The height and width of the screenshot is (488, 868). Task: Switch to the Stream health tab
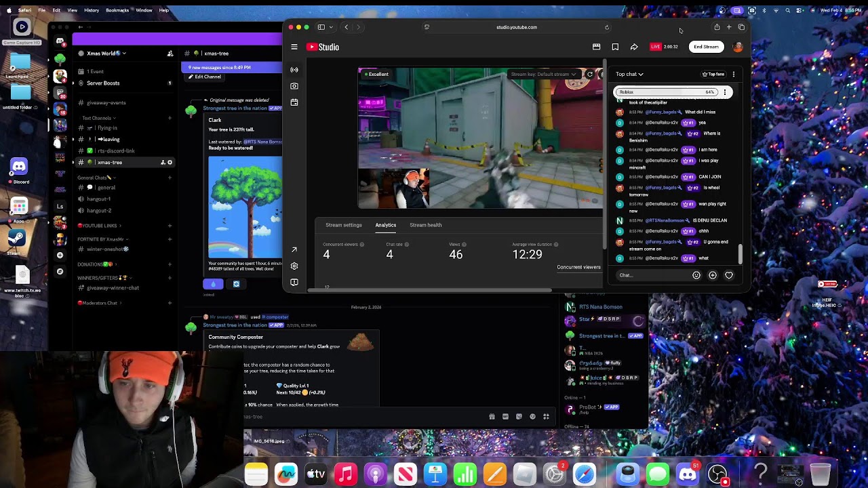pyautogui.click(x=426, y=225)
